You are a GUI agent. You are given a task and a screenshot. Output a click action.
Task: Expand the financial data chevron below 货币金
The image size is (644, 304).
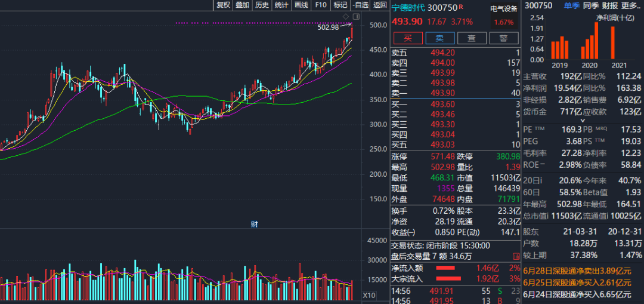(582, 121)
